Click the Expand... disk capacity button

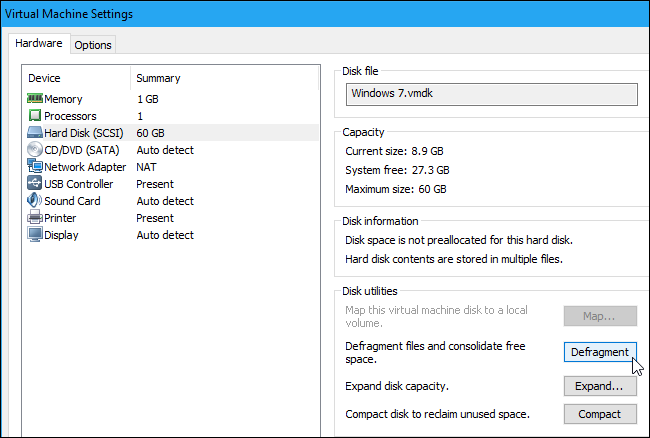(599, 386)
